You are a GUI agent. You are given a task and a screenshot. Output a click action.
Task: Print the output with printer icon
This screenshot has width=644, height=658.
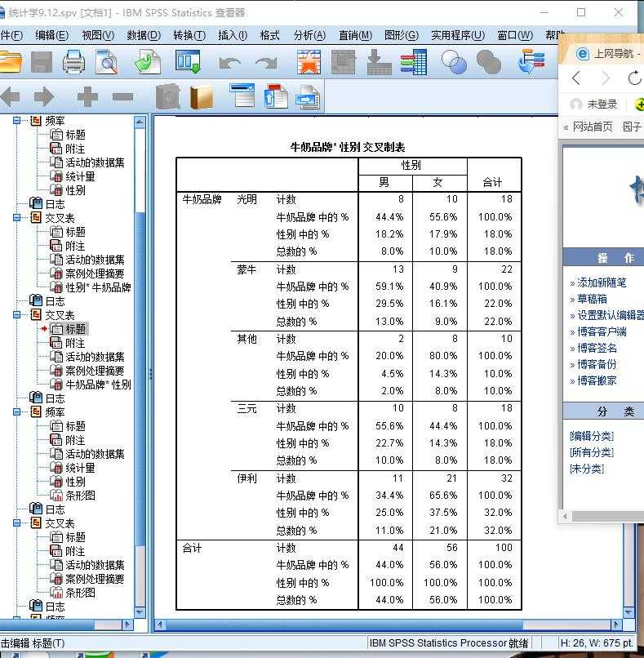[x=73, y=62]
